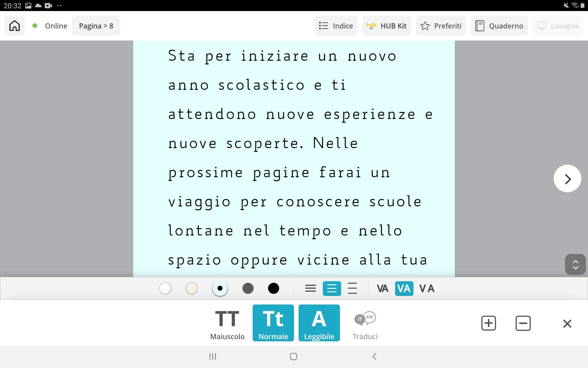Open Preferiti favorites
This screenshot has height=368, width=588.
point(441,26)
